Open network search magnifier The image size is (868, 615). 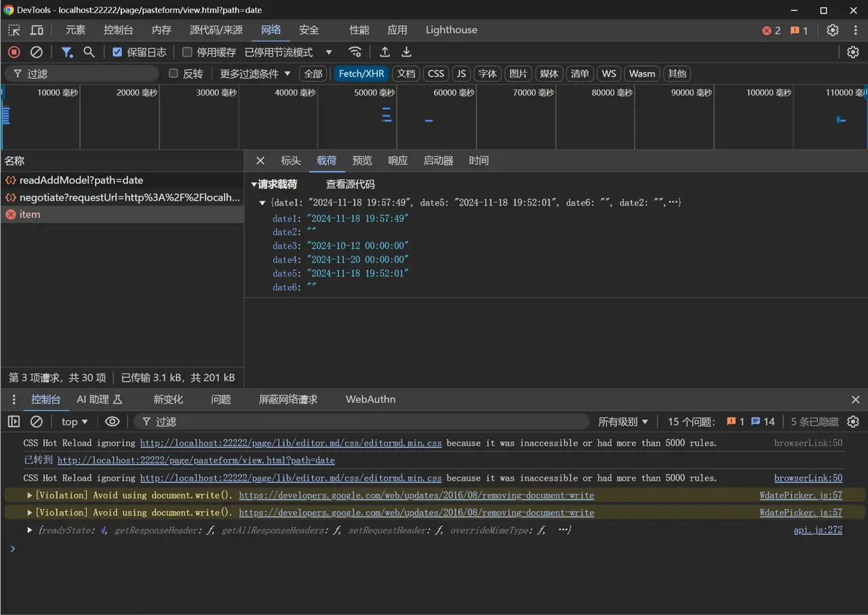click(89, 52)
